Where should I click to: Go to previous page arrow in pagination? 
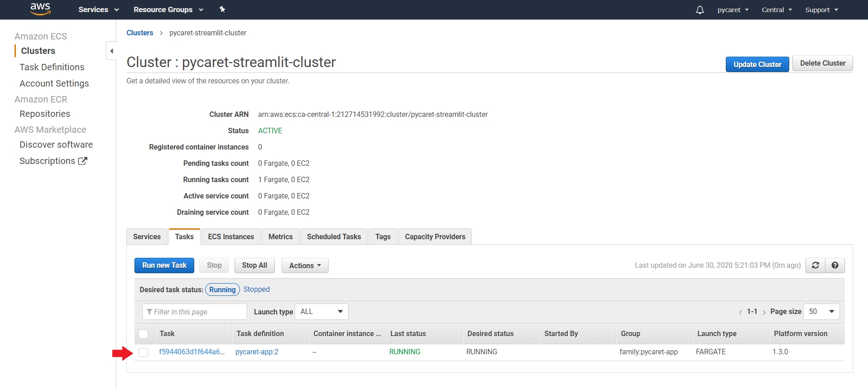(740, 312)
